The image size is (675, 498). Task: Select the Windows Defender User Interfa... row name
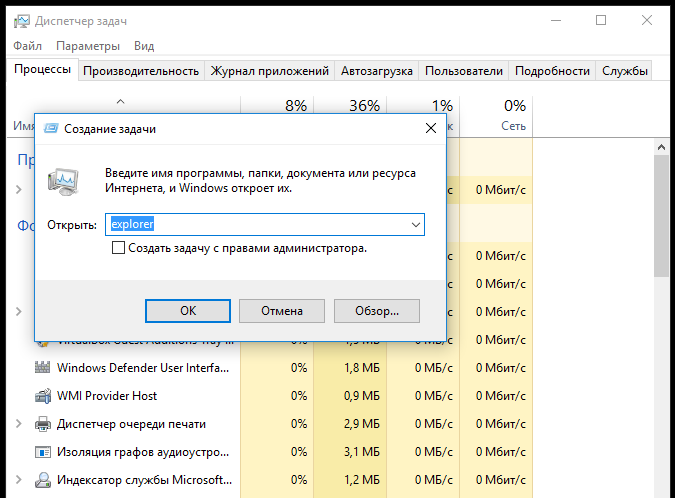[143, 368]
